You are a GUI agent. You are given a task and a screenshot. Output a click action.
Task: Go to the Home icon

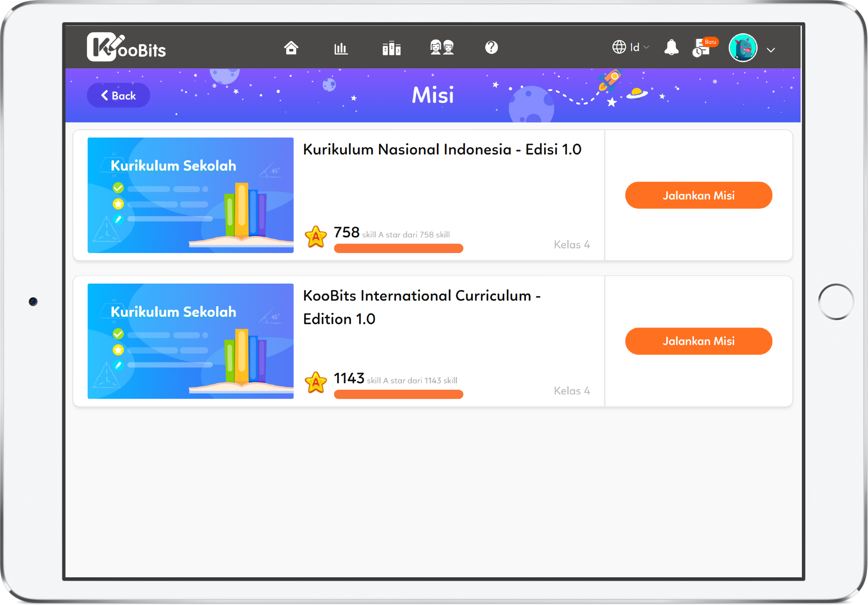coord(291,48)
